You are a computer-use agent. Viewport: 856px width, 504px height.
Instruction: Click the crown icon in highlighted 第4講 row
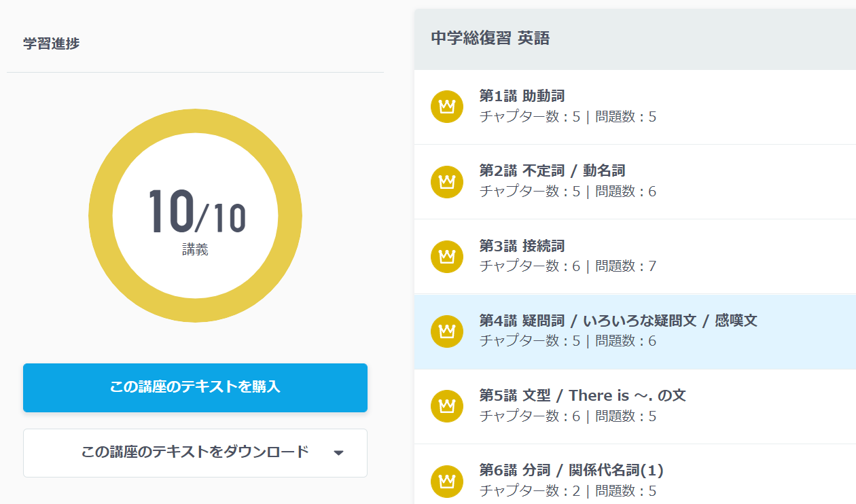tap(447, 331)
